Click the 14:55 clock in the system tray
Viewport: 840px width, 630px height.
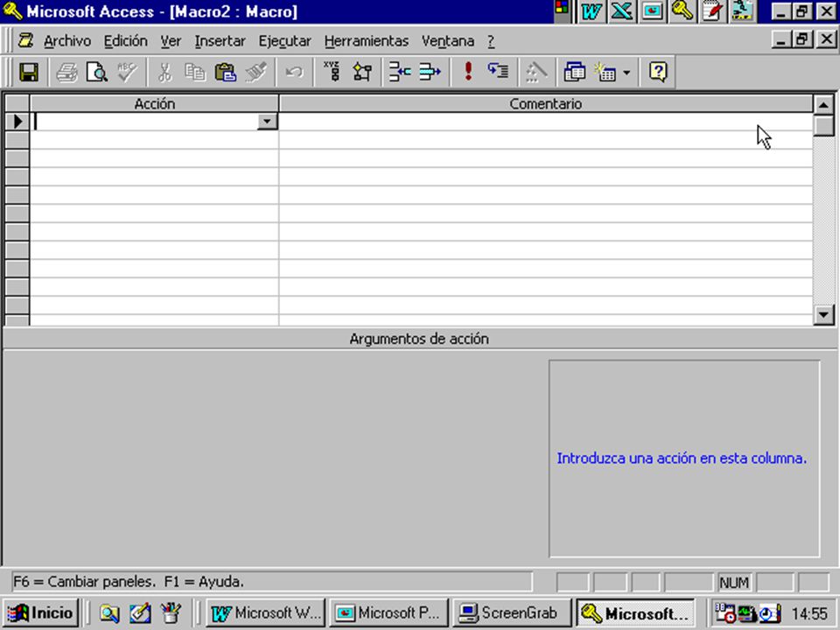[809, 613]
